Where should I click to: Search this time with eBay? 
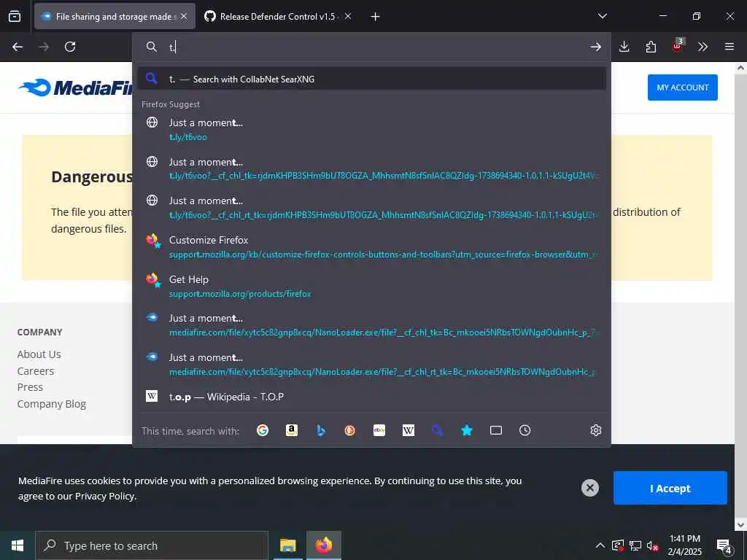tap(379, 430)
